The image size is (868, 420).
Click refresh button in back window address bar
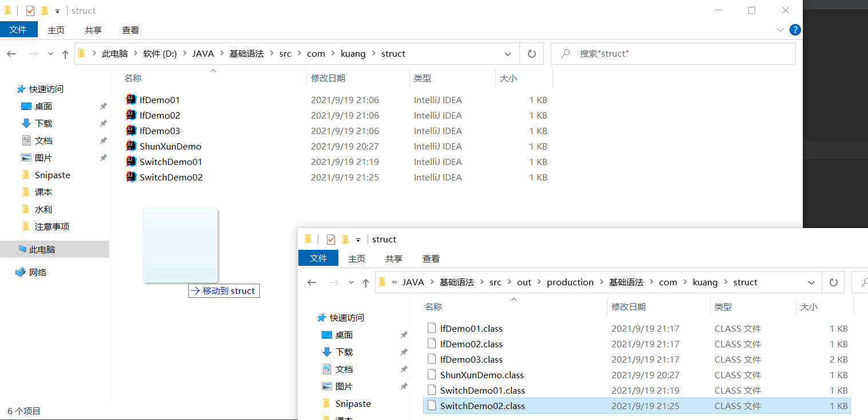click(531, 54)
